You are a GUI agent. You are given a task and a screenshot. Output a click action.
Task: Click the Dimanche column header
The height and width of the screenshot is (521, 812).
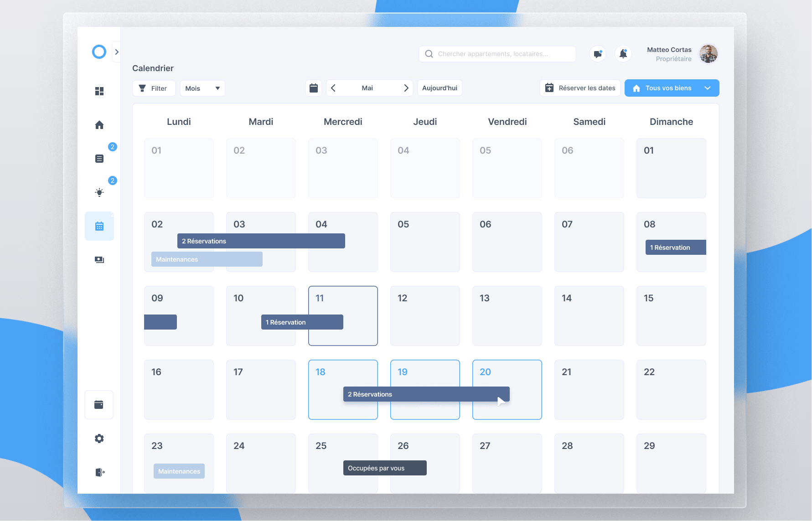(671, 122)
